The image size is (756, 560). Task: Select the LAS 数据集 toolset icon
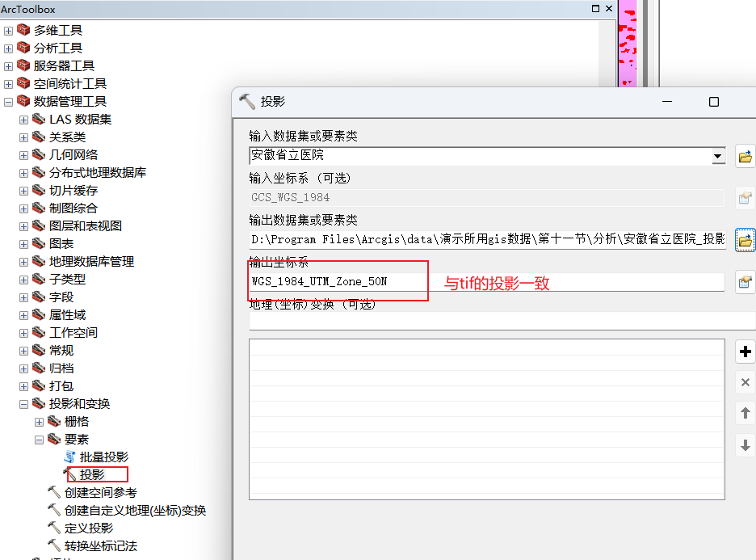click(39, 119)
